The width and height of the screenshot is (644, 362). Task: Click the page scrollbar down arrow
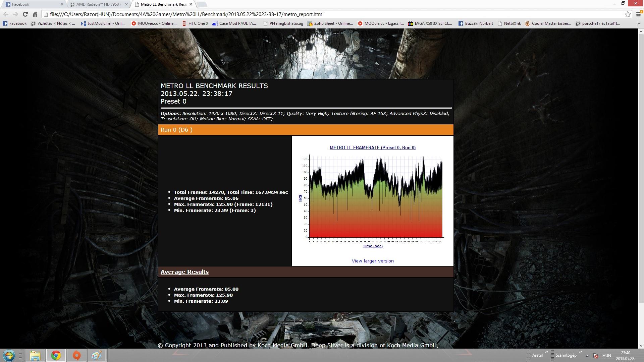tap(641, 346)
